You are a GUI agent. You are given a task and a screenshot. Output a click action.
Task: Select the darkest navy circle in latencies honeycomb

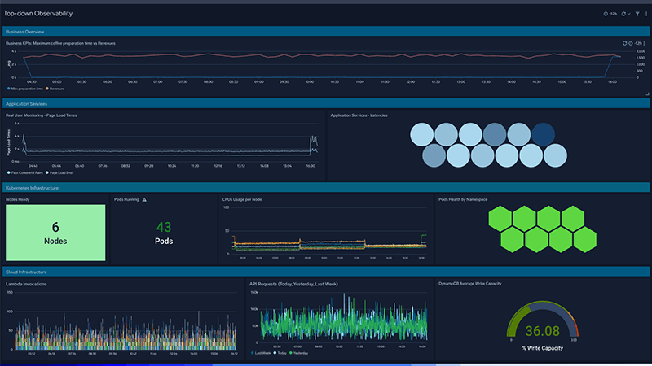pos(543,134)
